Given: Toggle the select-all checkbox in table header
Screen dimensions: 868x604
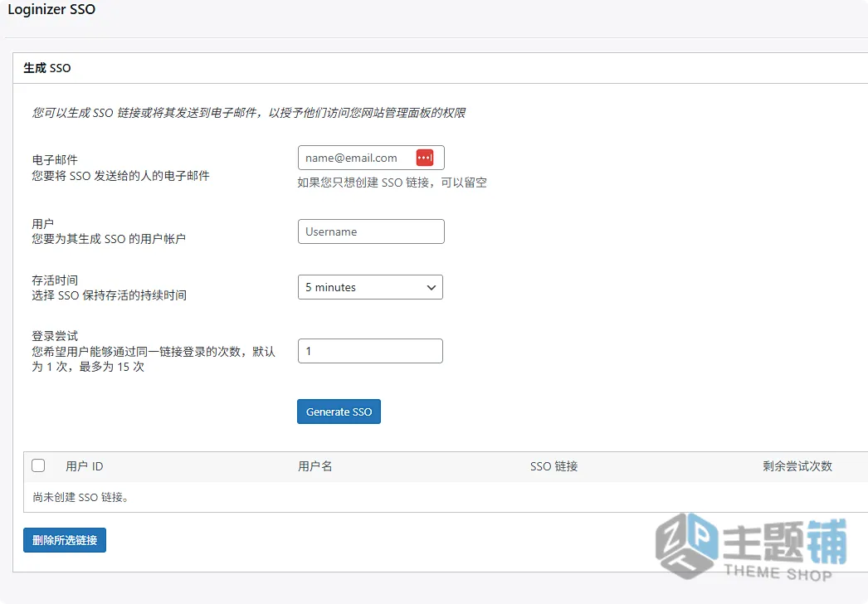Looking at the screenshot, I should point(38,465).
